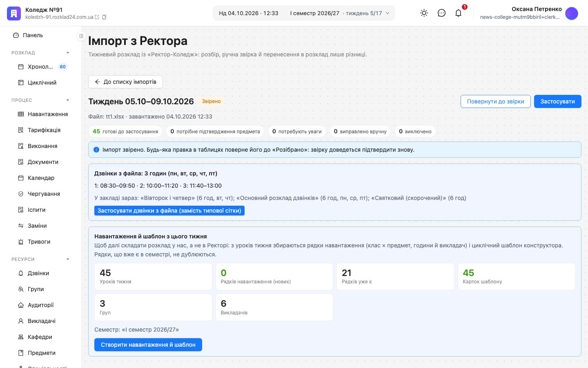Click the 45 готові до застосування chip

[125, 131]
